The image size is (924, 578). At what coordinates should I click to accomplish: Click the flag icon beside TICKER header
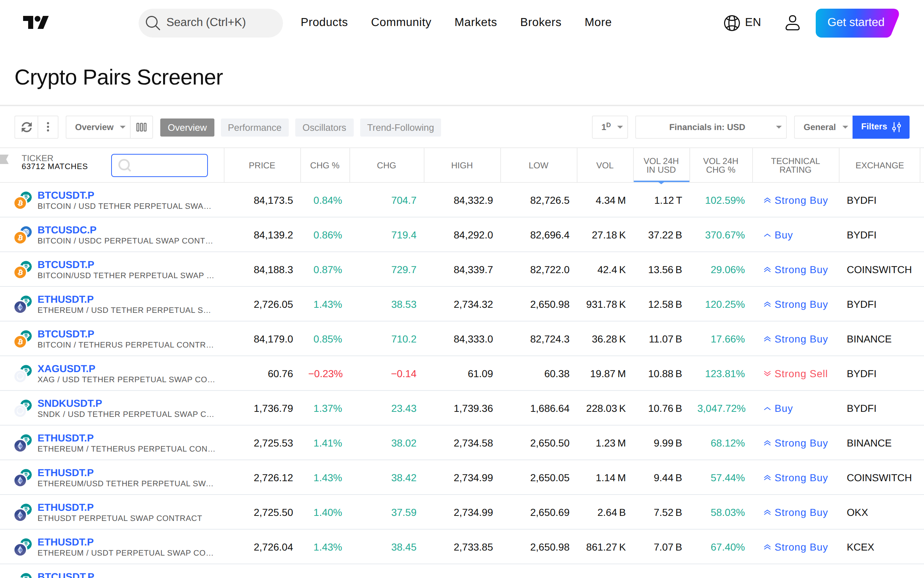[5, 159]
